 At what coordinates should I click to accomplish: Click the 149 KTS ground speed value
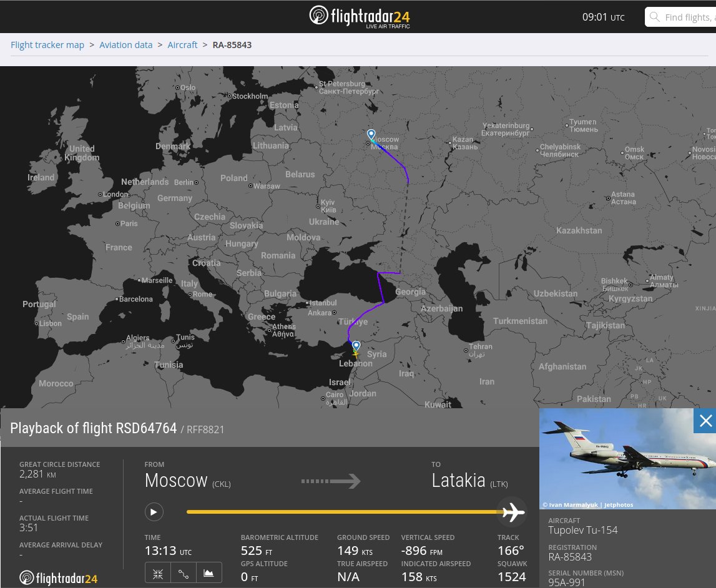coord(355,551)
